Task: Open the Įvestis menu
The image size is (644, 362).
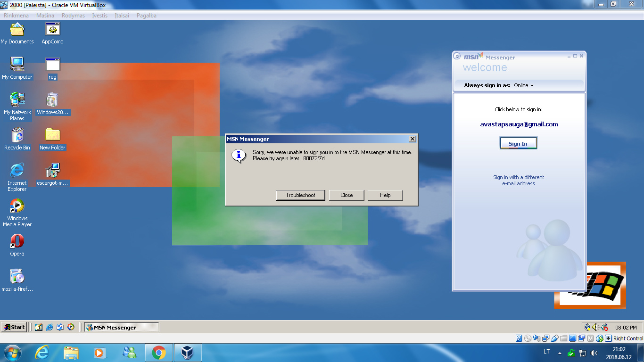Action: (x=100, y=16)
